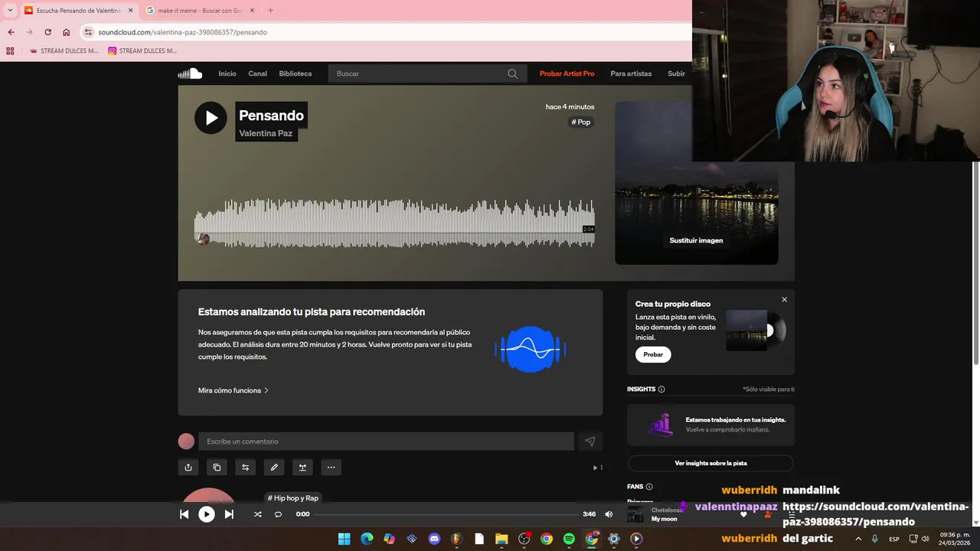Click Sustituir imagen on the artwork
Viewport: 980px width, 551px height.
pyautogui.click(x=696, y=240)
